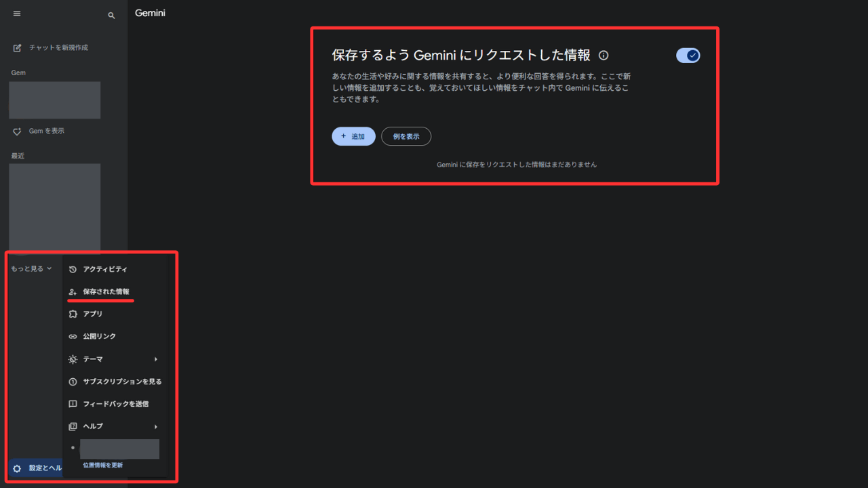The image size is (868, 488).
Task: Click the まだありません empty-state message
Action: (517, 165)
